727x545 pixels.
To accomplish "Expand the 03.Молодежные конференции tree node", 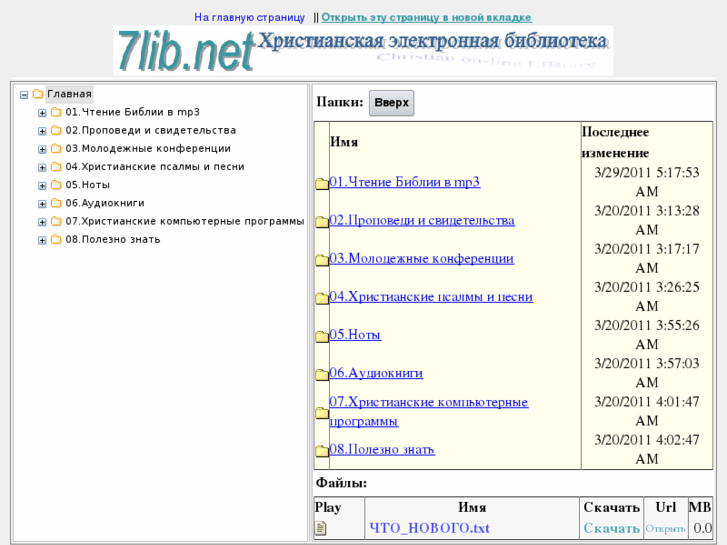I will [42, 149].
